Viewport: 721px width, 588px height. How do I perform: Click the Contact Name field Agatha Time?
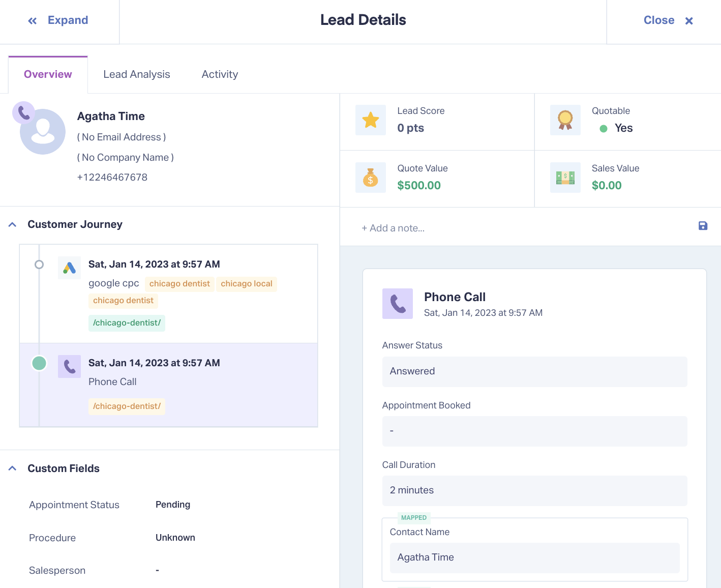tap(534, 558)
